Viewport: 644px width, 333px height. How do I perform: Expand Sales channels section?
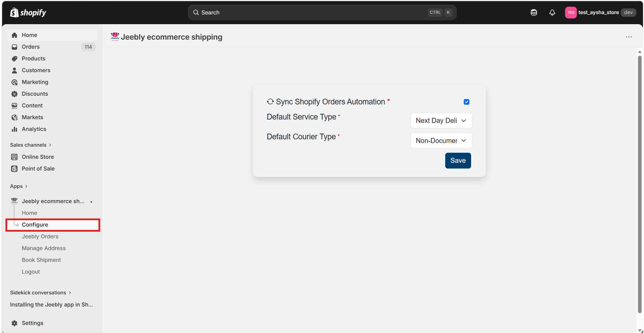pos(31,145)
